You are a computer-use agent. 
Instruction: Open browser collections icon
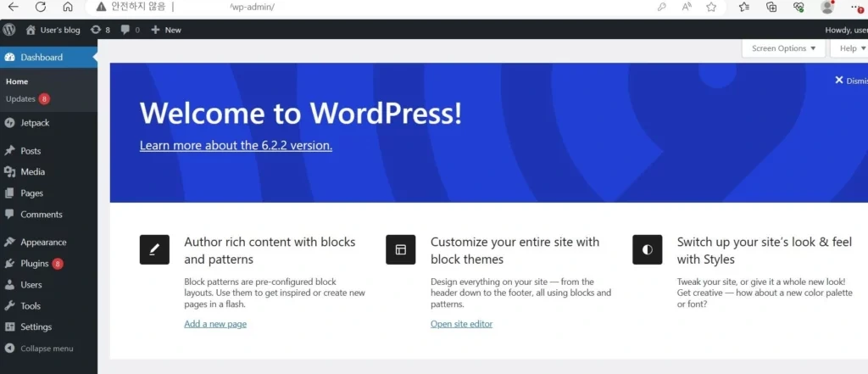[x=771, y=7]
